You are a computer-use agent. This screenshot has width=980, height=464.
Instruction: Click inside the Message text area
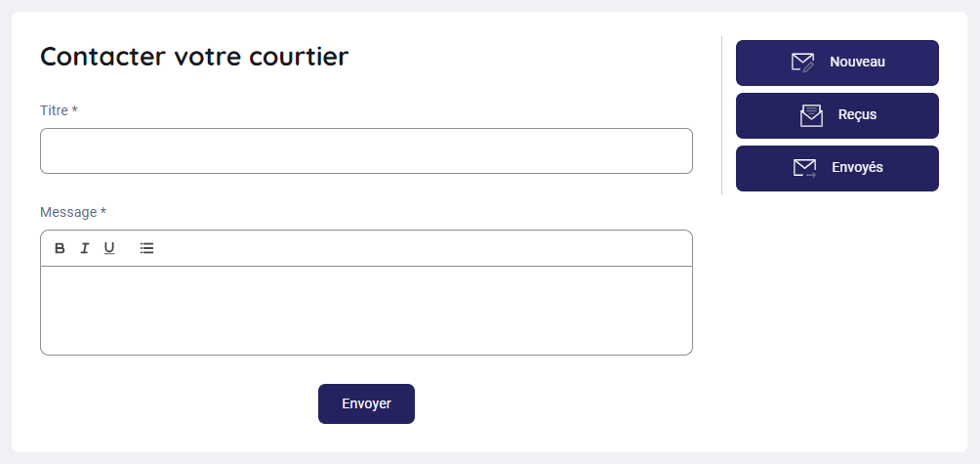tap(366, 310)
